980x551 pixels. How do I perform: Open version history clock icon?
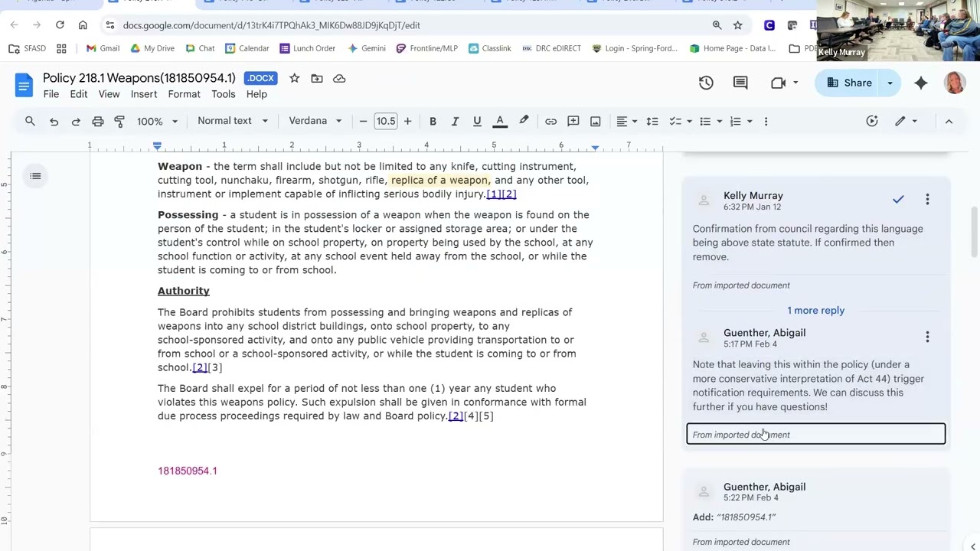coord(706,83)
